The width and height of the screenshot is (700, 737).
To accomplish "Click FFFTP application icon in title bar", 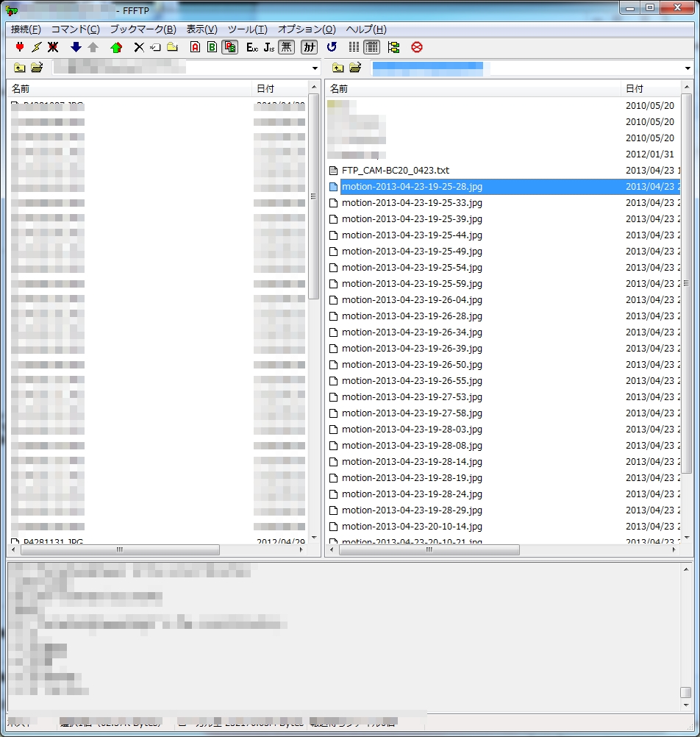I will pyautogui.click(x=12, y=10).
